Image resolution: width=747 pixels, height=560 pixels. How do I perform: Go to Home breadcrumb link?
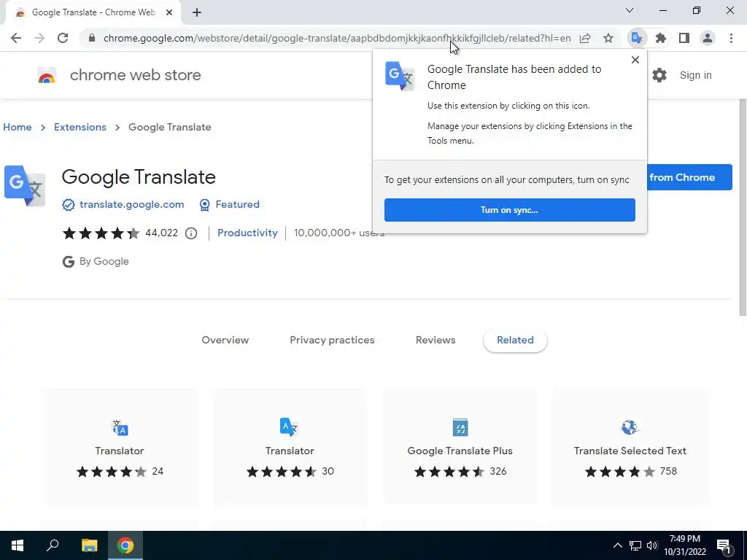pos(18,127)
